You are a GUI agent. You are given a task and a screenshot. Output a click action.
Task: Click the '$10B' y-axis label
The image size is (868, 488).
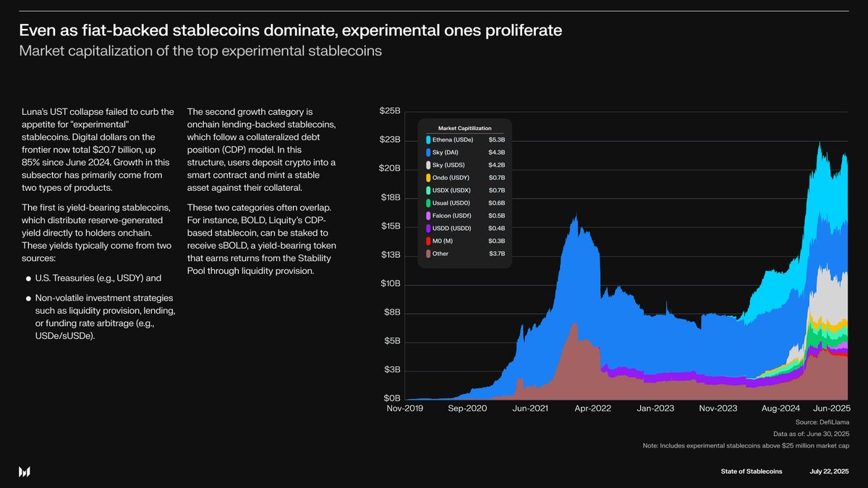[x=389, y=283]
